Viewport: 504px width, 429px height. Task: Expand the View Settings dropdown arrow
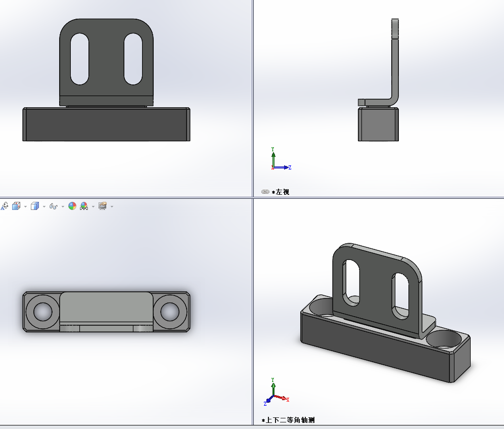(112, 206)
